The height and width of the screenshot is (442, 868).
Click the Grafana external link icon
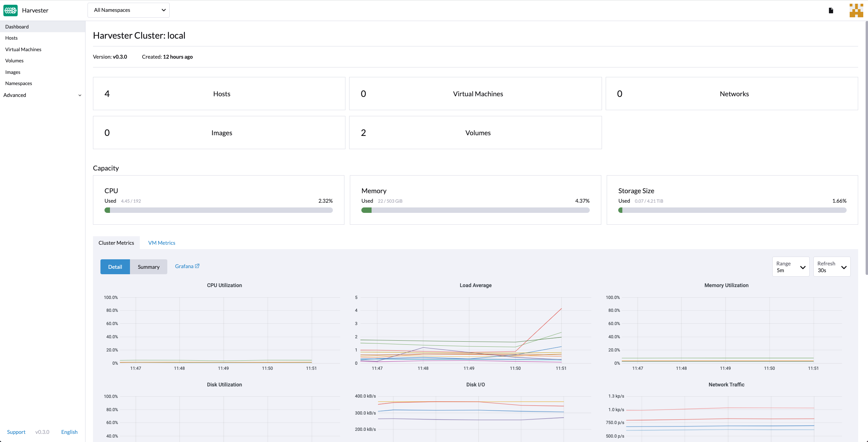(x=197, y=266)
